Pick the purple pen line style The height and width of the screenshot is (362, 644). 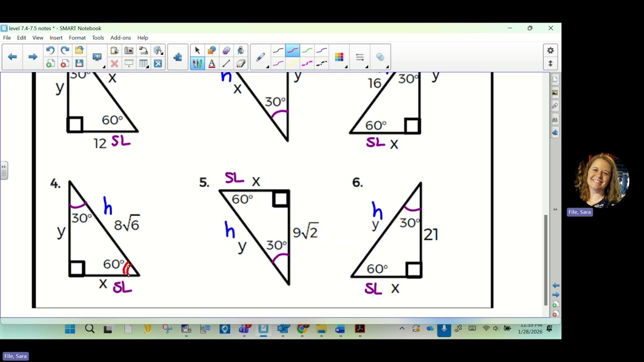278,64
